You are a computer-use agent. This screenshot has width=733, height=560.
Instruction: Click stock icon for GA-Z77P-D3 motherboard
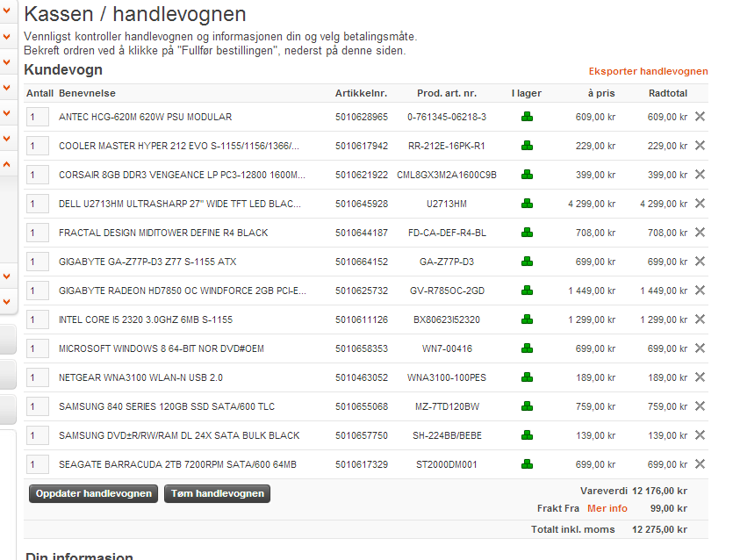(x=527, y=262)
